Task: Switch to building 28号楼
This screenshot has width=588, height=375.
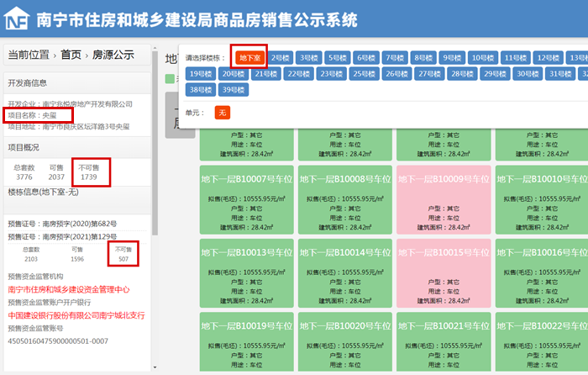Action: click(x=462, y=74)
